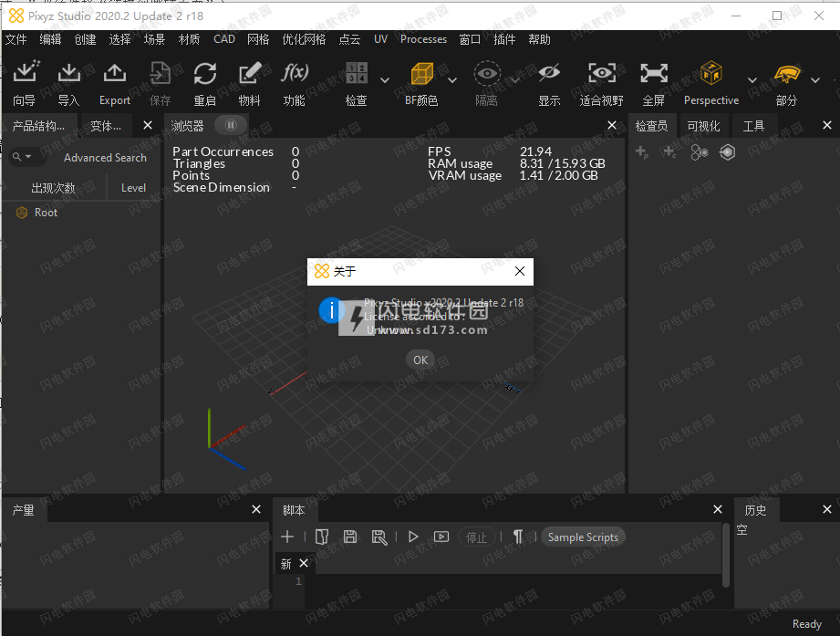
Task: Close the 新 script tab
Action: [x=304, y=563]
